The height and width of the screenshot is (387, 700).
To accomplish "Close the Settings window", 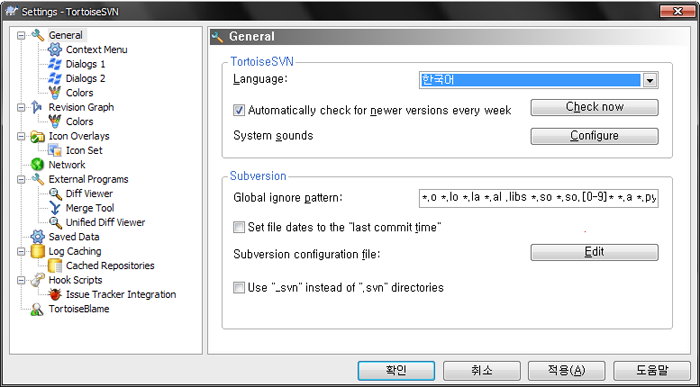I will tap(677, 11).
